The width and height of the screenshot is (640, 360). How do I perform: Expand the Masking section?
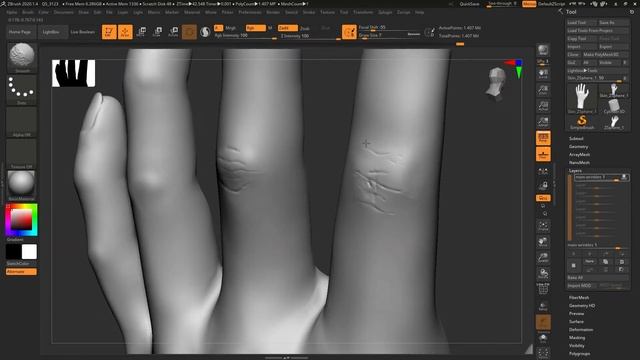click(577, 338)
